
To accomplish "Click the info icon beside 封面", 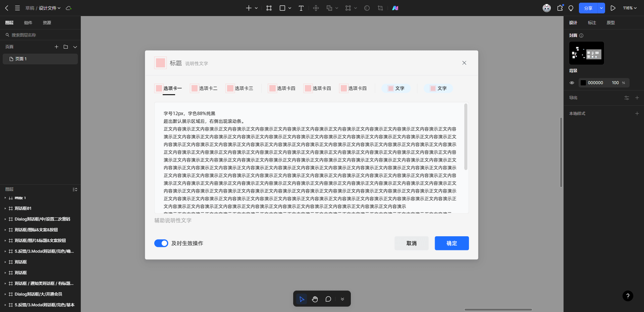I will [x=581, y=36].
